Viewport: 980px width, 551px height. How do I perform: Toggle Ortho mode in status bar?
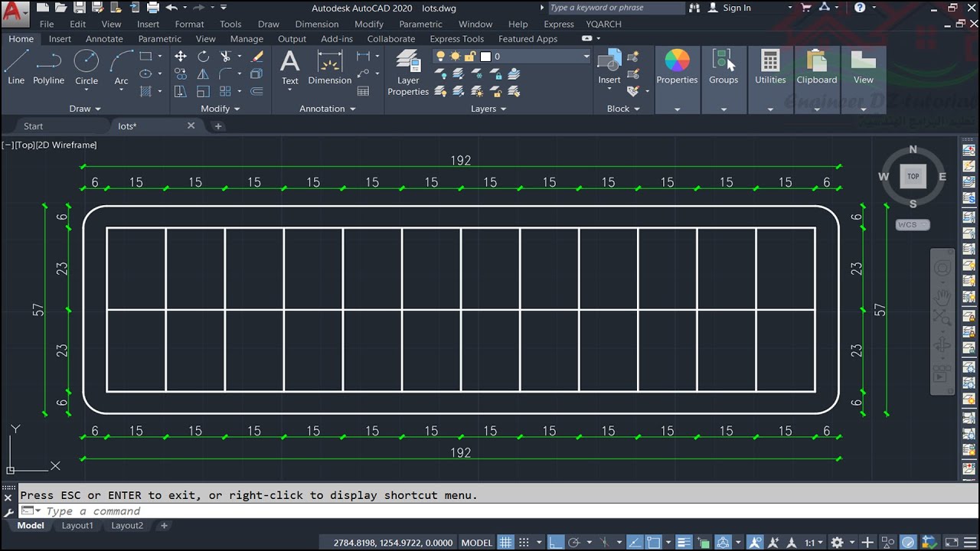tap(556, 543)
